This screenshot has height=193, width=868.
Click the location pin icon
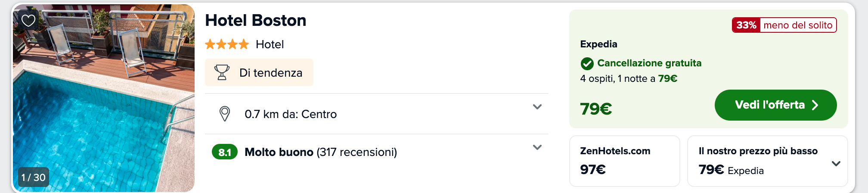(224, 114)
